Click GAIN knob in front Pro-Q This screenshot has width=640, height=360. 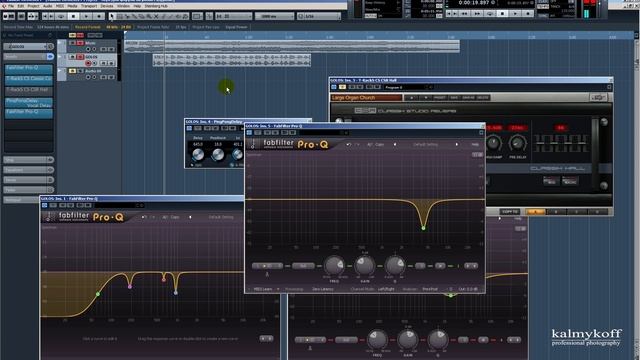364,266
